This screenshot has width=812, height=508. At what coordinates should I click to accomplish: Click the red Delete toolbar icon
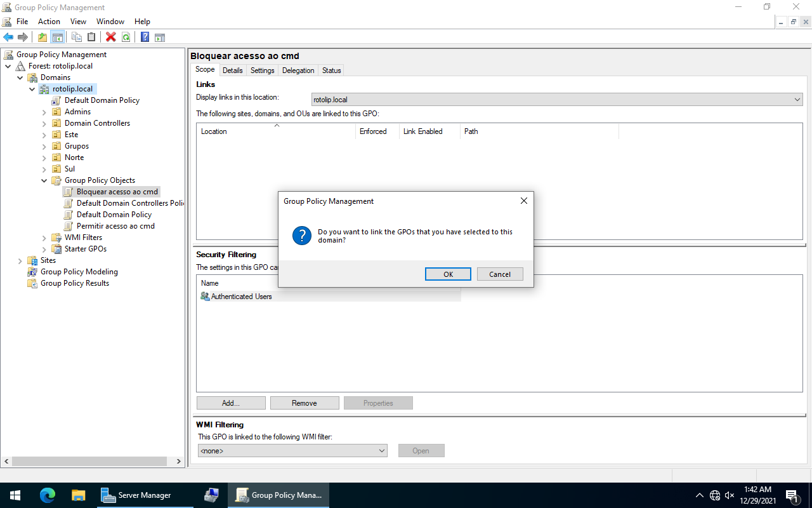click(111, 37)
